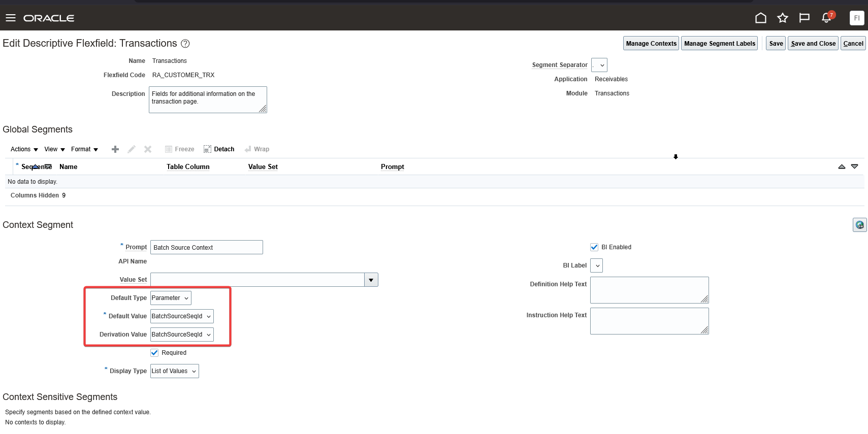Open the BI Label dropdown
Viewport: 868px width, 434px height.
596,265
